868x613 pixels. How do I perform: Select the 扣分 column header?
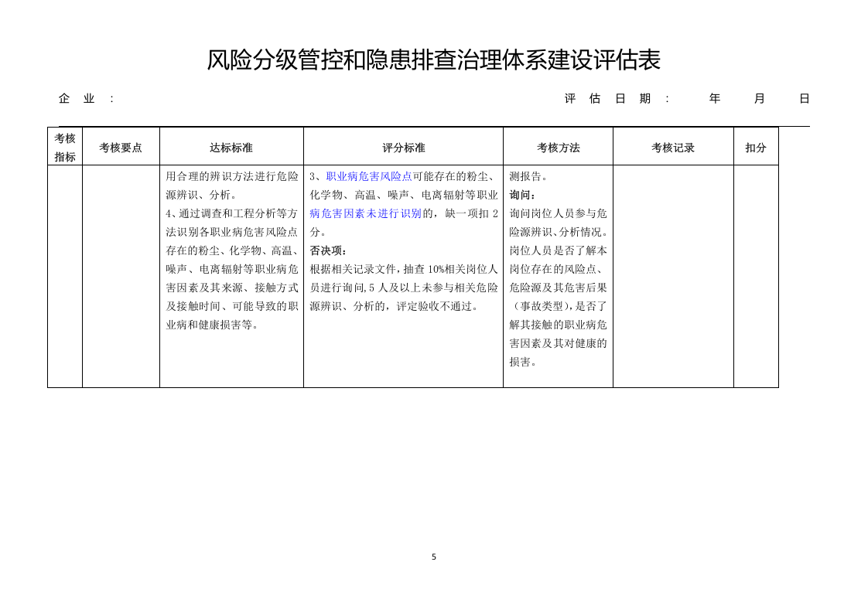point(756,147)
